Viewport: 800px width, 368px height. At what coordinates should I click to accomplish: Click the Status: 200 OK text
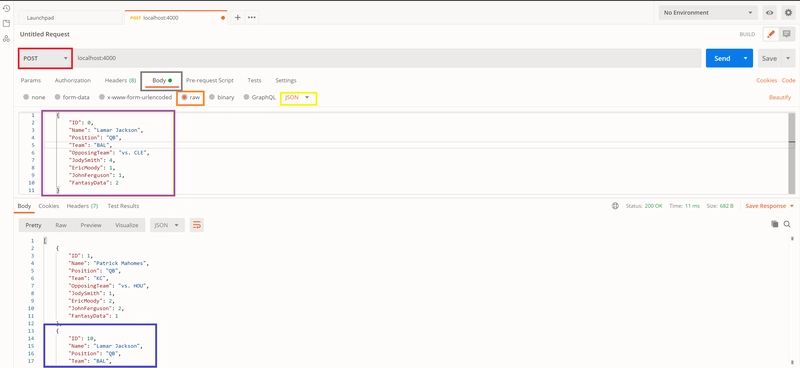[644, 206]
